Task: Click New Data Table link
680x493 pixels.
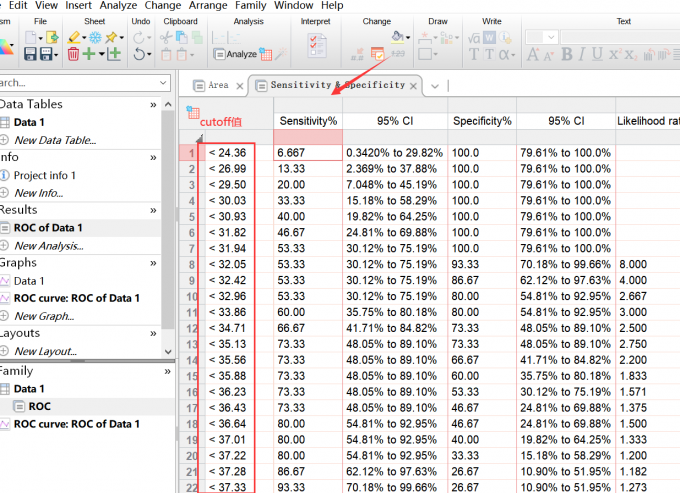Action: pyautogui.click(x=55, y=140)
